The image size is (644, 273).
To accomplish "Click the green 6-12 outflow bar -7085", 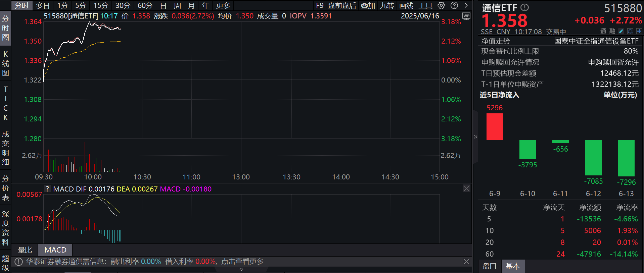I will tap(593, 158).
